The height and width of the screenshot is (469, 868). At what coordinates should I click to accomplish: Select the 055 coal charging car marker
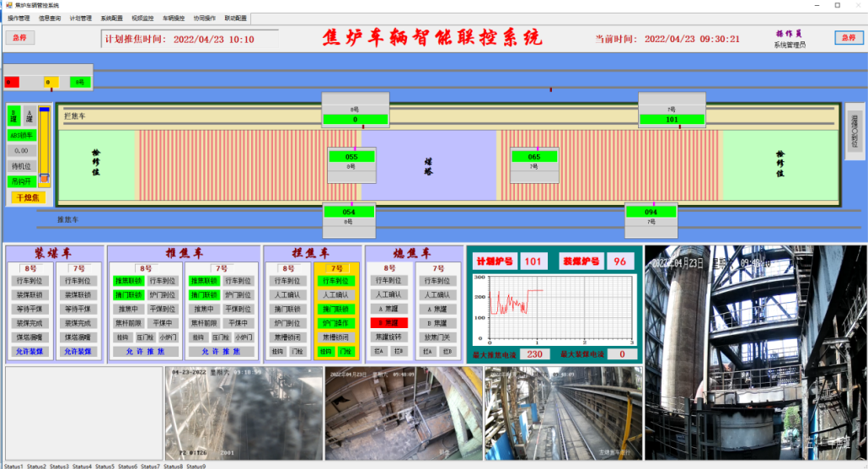pos(351,164)
